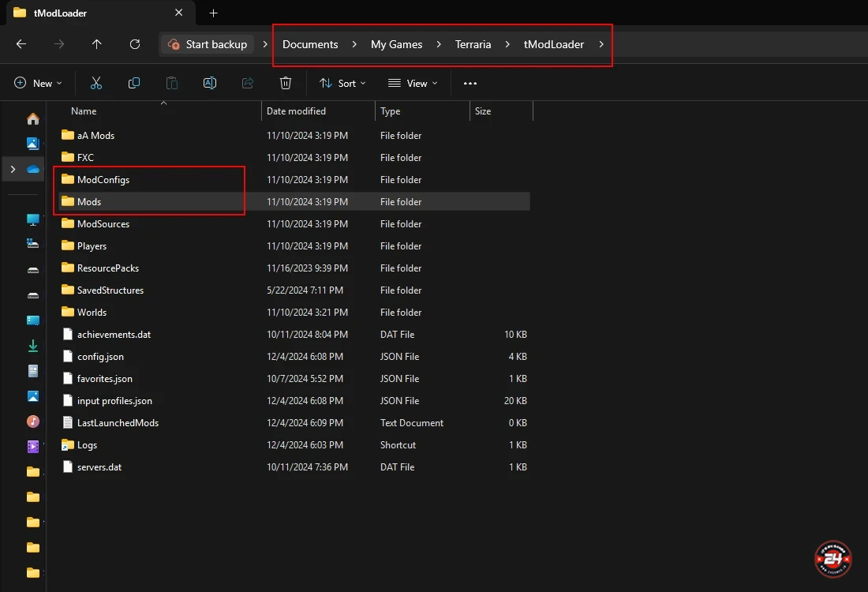Sort by the Type column header
This screenshot has height=592, width=868.
tap(391, 111)
